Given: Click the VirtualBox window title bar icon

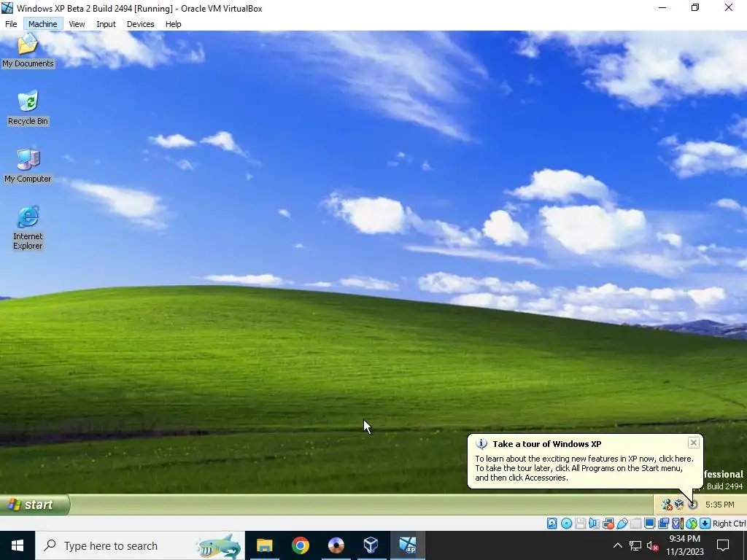Looking at the screenshot, I should click(7, 8).
